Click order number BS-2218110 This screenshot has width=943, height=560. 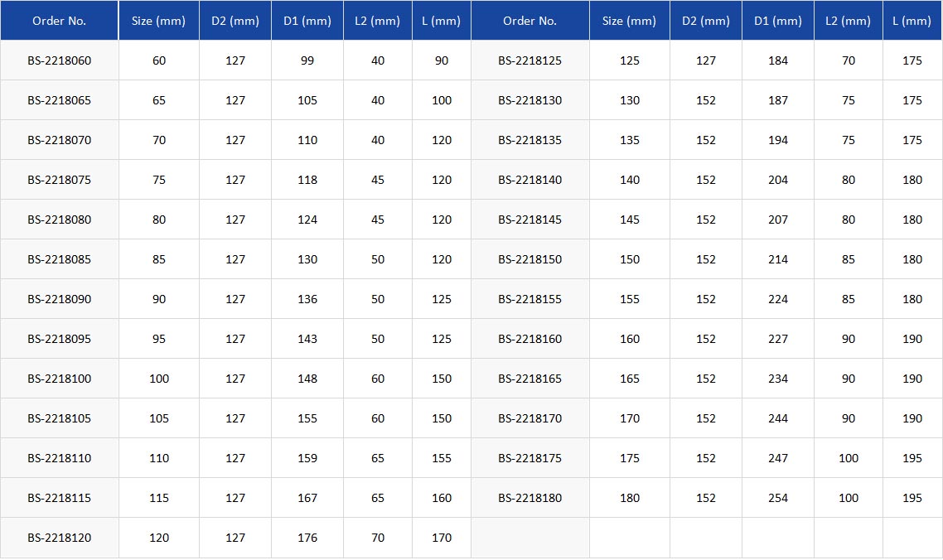pos(59,458)
